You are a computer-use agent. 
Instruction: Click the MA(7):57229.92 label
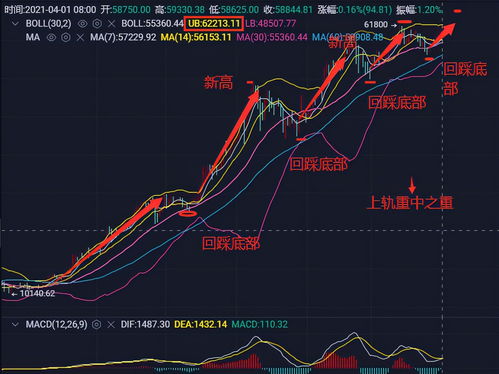point(123,37)
